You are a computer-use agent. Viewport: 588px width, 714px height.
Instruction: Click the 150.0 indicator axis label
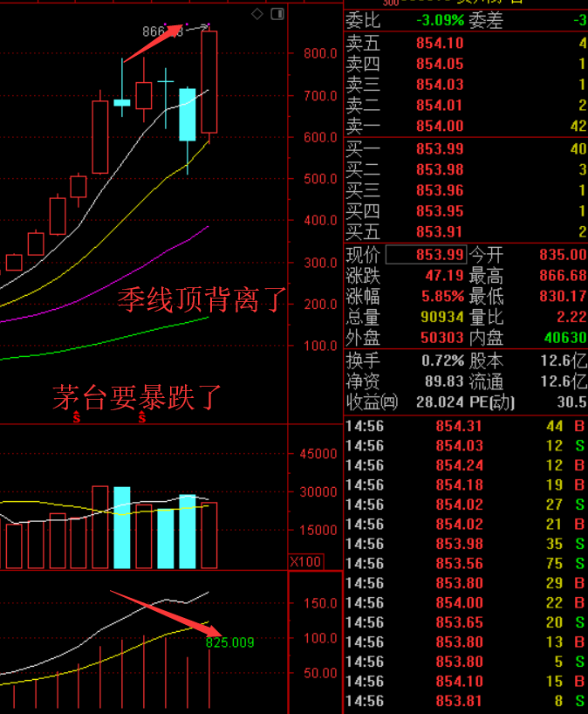point(320,603)
